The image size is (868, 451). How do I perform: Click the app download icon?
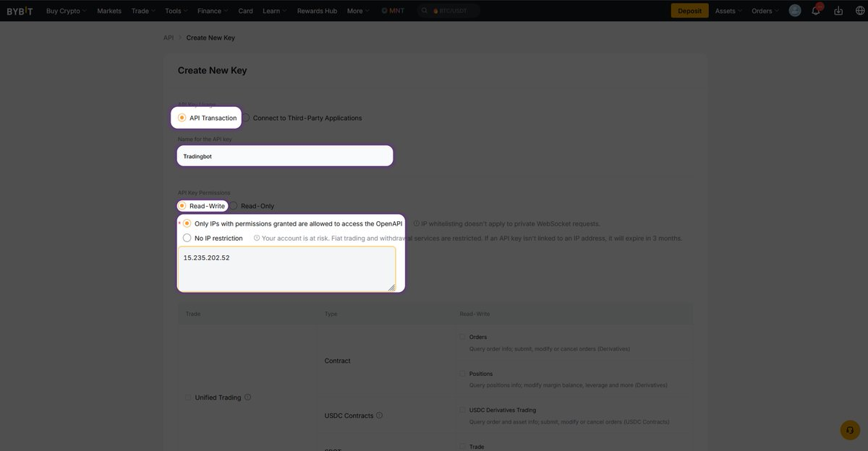838,11
